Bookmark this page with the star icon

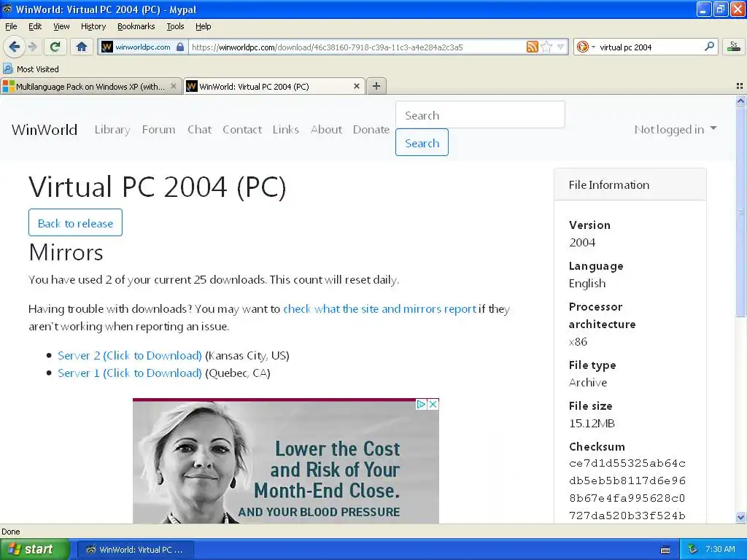click(546, 47)
